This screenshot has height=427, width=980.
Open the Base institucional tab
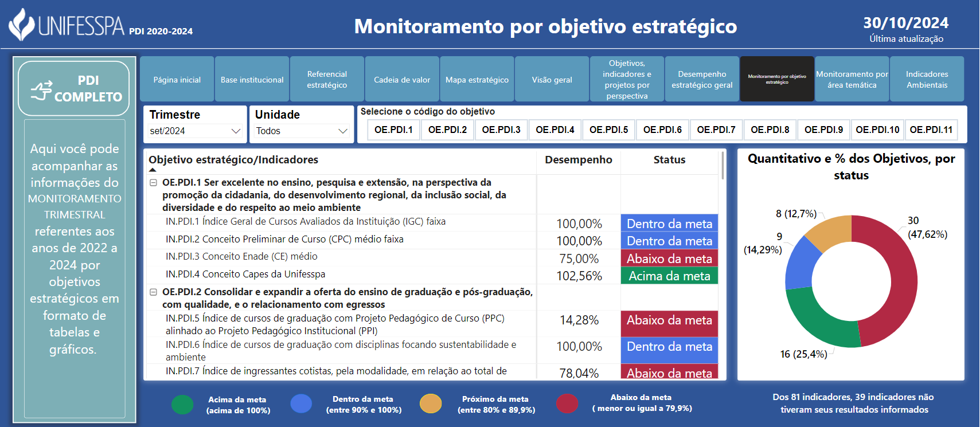coord(252,79)
